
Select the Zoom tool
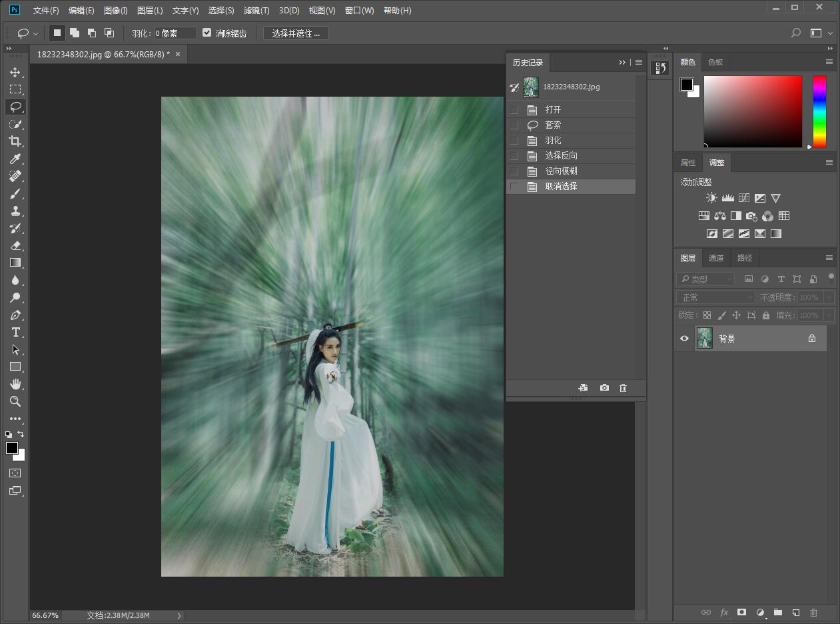point(15,401)
